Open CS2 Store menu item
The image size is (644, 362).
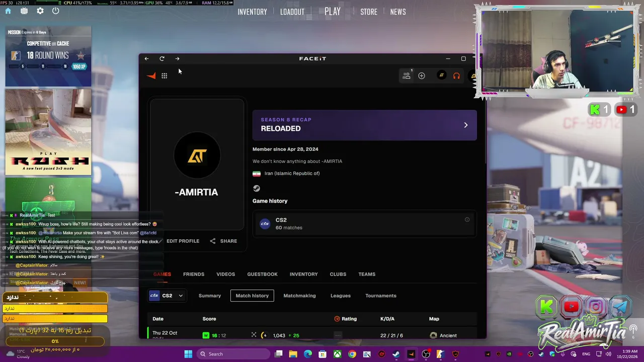(369, 12)
